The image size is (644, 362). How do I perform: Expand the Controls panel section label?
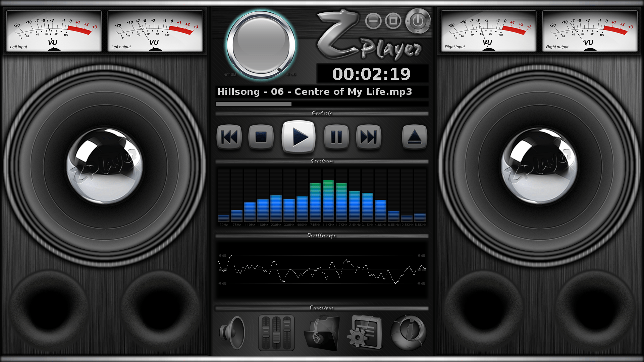(322, 113)
